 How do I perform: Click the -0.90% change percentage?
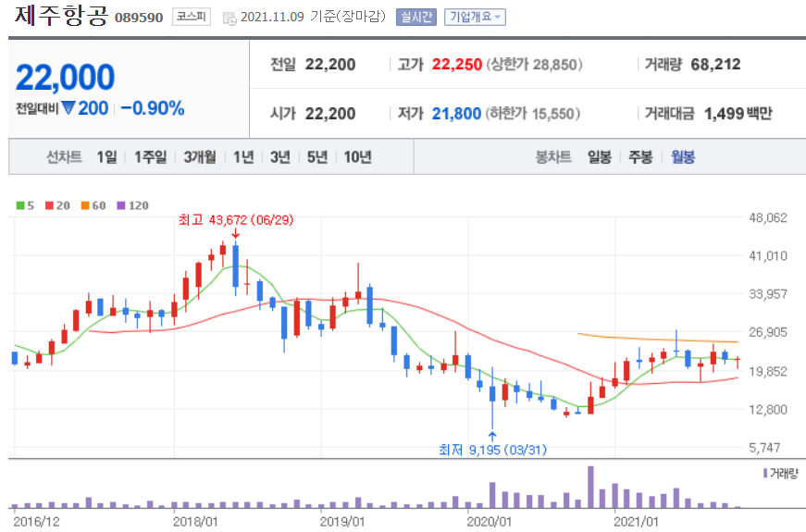coord(153,108)
